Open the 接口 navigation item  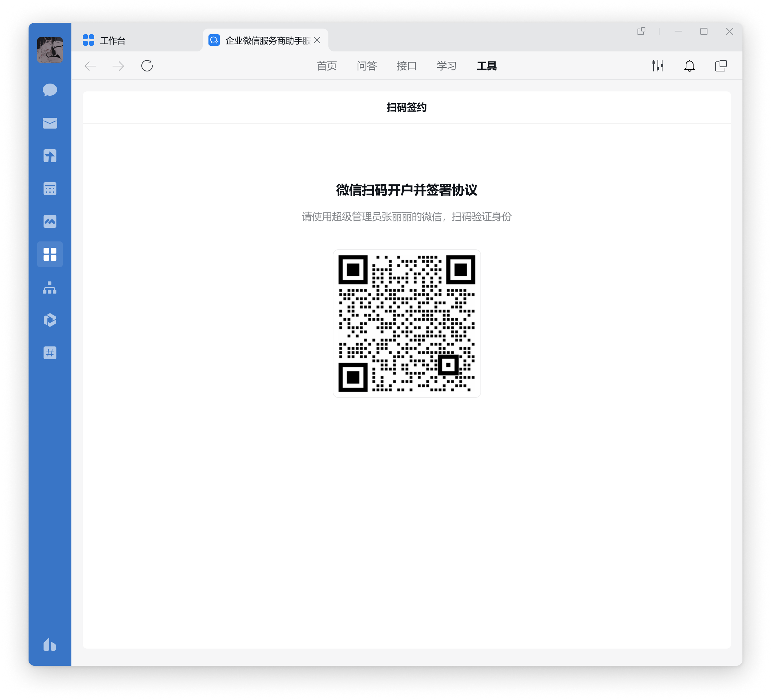pos(407,66)
